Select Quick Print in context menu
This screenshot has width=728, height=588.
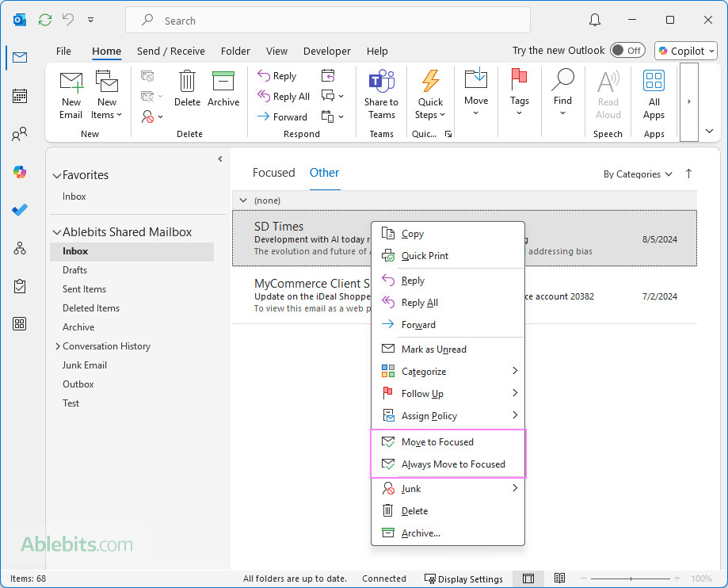[x=448, y=255]
